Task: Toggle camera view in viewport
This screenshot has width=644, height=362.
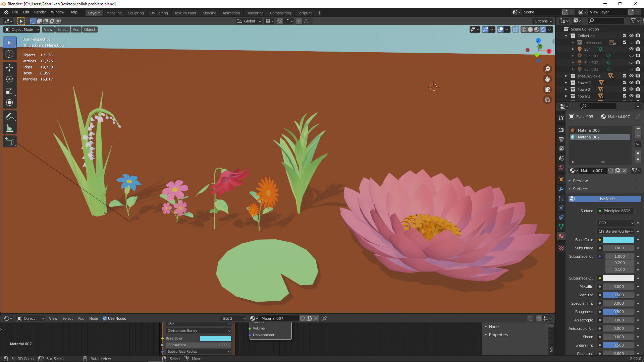Action: click(547, 89)
